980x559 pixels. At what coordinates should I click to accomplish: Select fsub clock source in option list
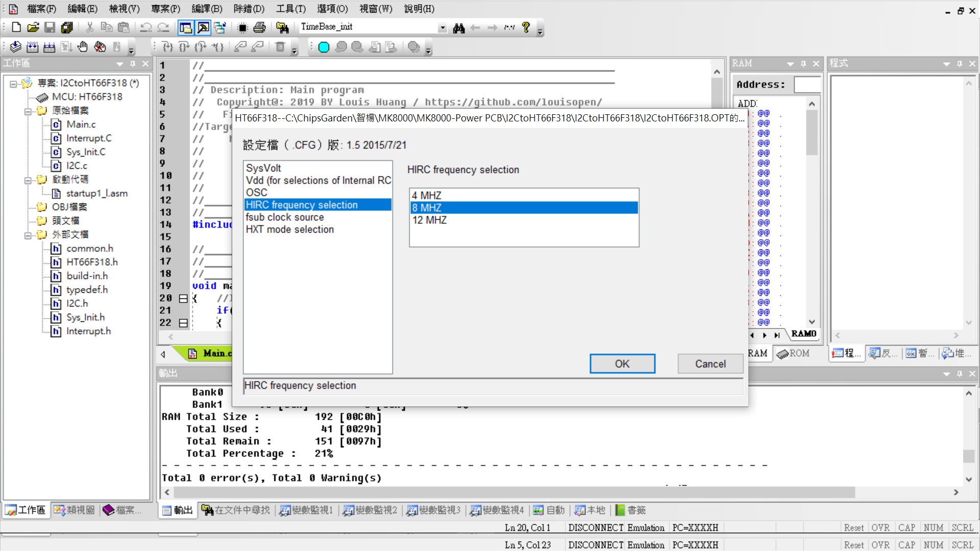285,217
